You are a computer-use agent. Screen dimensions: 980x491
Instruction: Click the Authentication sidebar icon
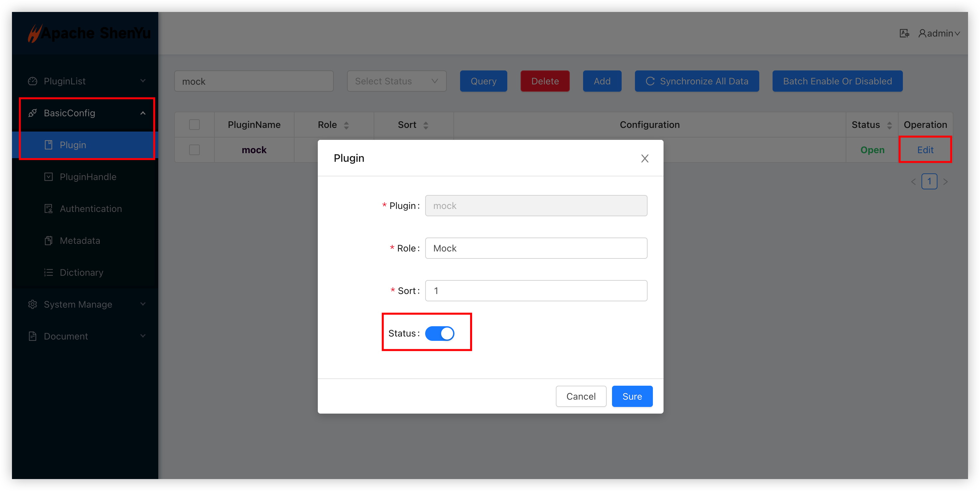(x=48, y=209)
